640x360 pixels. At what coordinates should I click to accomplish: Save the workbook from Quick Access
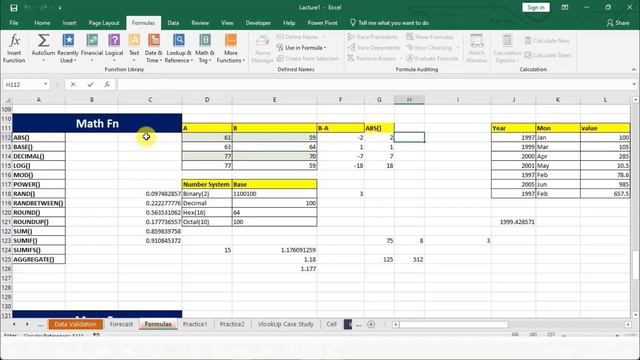(x=13, y=8)
